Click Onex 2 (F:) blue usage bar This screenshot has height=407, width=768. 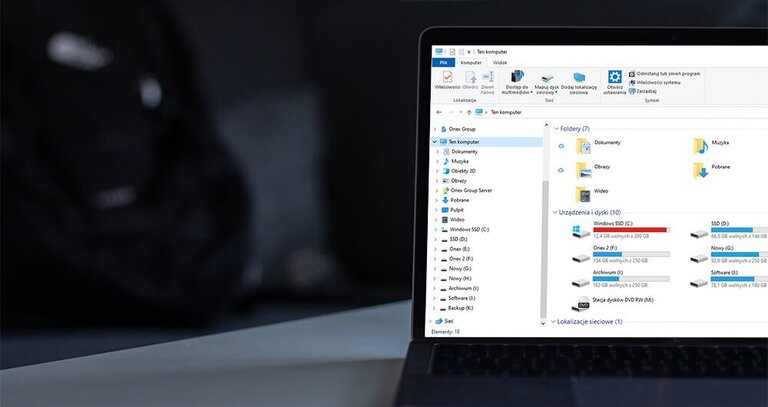tap(631, 254)
